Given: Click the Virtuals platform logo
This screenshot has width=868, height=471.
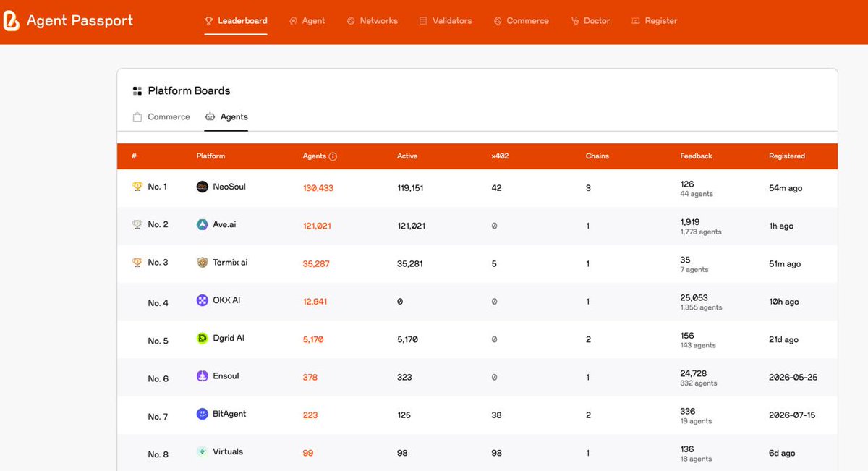Looking at the screenshot, I should pyautogui.click(x=203, y=451).
